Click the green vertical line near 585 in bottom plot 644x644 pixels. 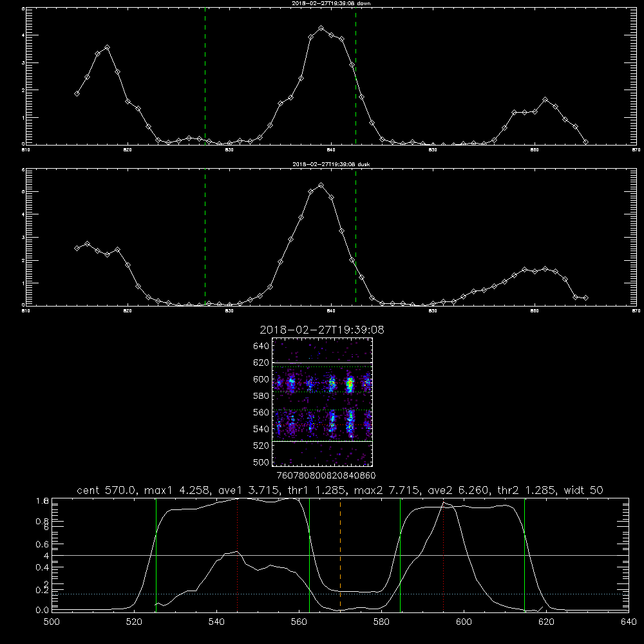click(400, 554)
